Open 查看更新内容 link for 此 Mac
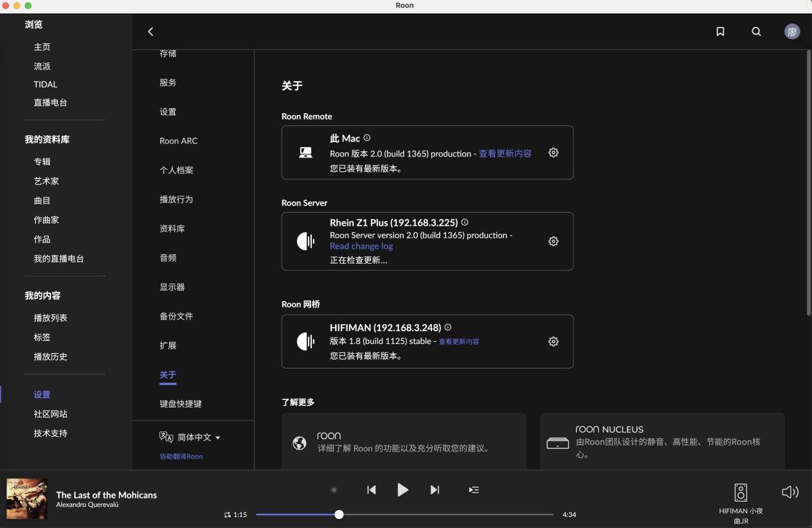Viewport: 812px width, 528px height. pyautogui.click(x=505, y=154)
